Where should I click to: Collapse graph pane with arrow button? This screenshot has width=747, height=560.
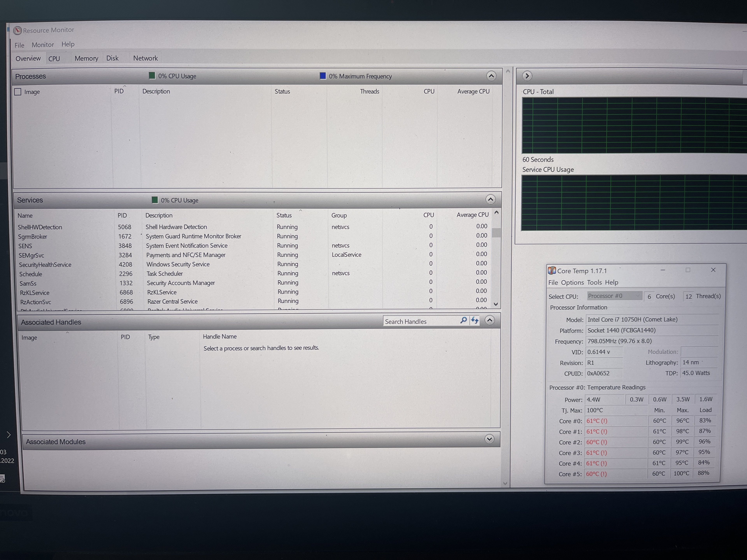pyautogui.click(x=527, y=76)
